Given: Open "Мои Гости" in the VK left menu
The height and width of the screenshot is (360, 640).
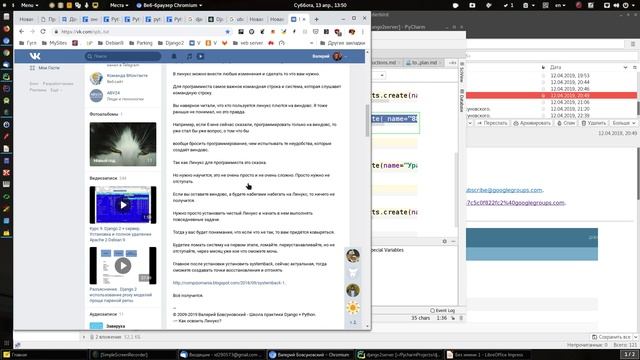Looking at the screenshot, I should pos(44,68).
